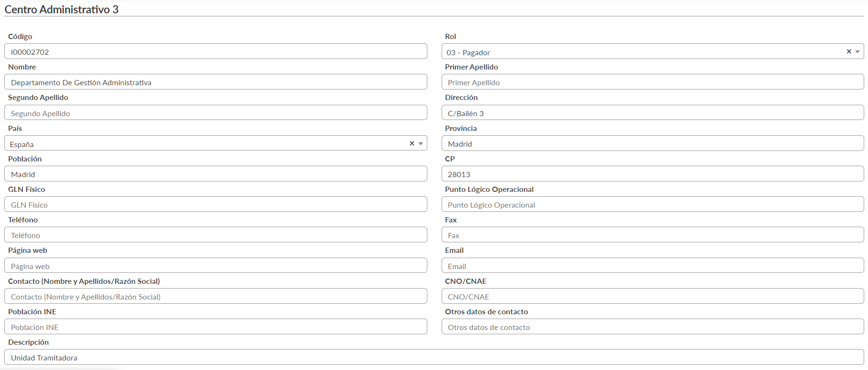Focus the CNO/CNAE field
This screenshot has width=868, height=370.
click(652, 297)
